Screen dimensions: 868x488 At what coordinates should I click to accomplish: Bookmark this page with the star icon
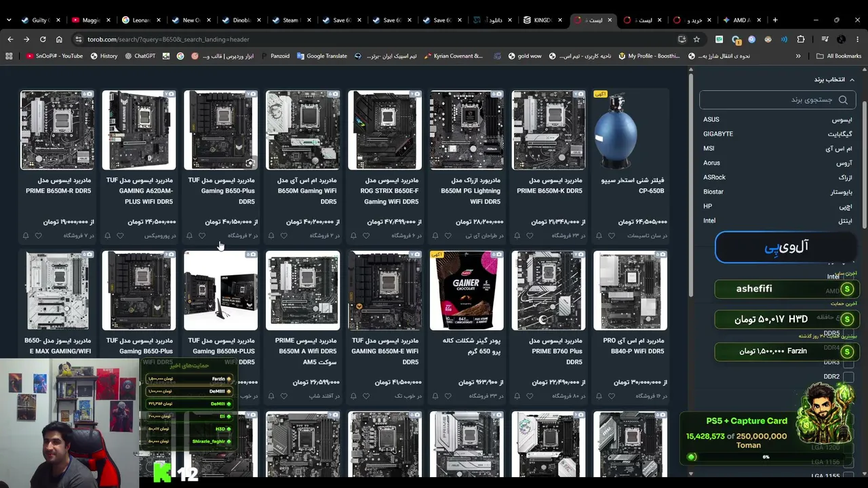pos(696,39)
